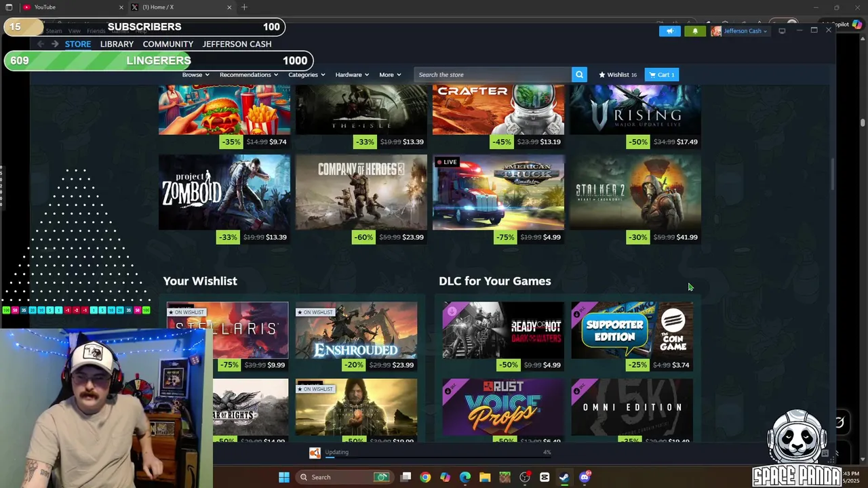Open Wishlist 16 link
Viewport: 868px width, 488px height.
(x=618, y=75)
